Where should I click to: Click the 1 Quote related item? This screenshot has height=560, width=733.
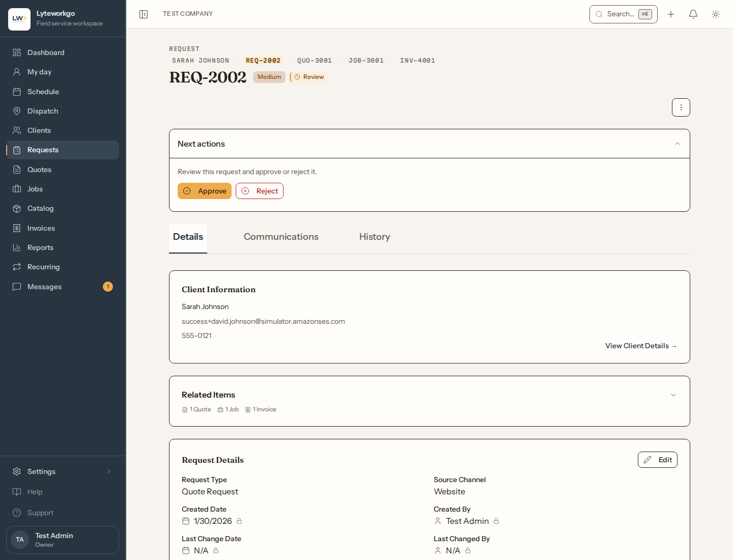[196, 409]
